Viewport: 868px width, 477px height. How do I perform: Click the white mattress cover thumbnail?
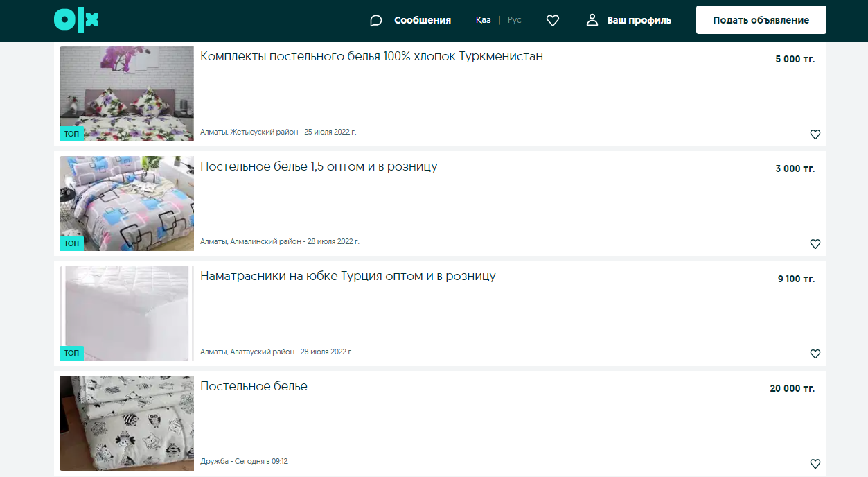coord(127,313)
